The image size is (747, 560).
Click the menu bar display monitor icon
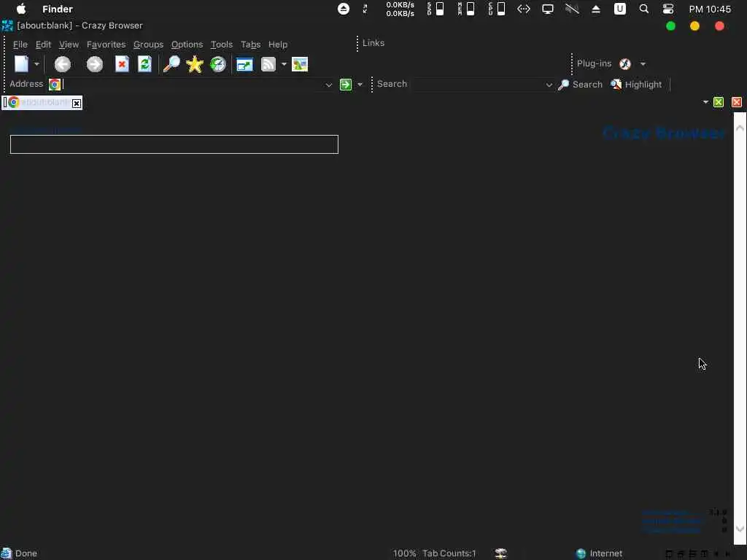pos(547,9)
